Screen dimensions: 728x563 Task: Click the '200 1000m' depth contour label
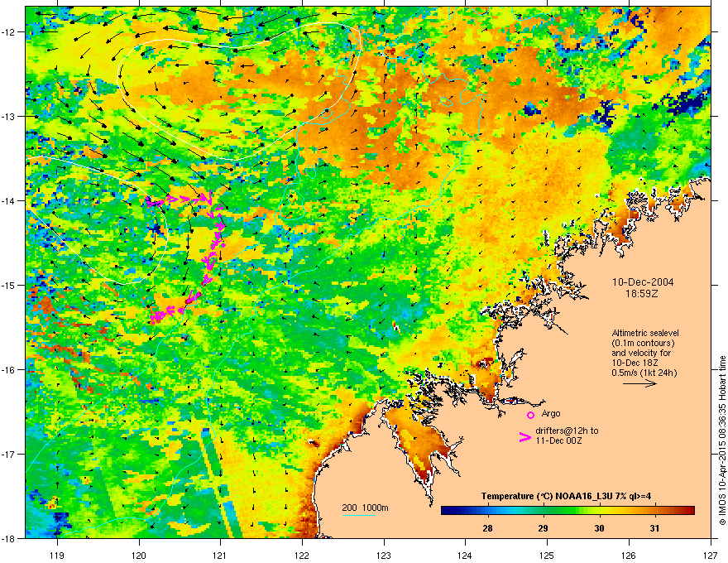click(x=365, y=508)
